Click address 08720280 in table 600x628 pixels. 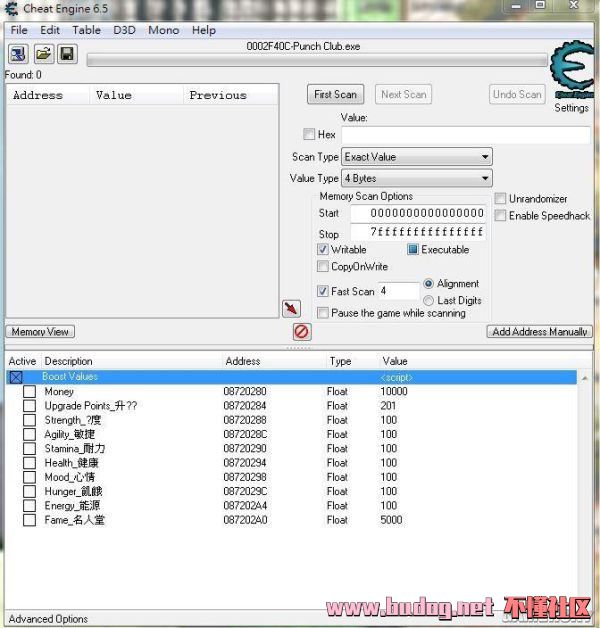point(245,391)
